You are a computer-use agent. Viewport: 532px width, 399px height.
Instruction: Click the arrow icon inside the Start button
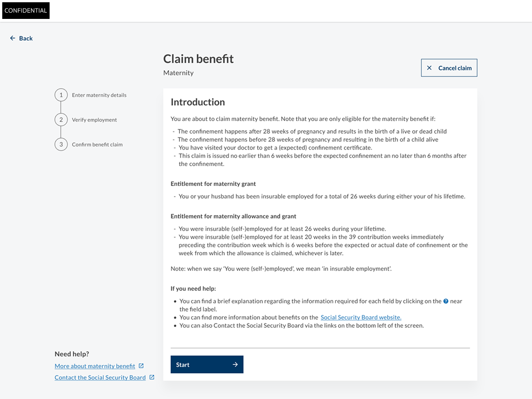[235, 364]
